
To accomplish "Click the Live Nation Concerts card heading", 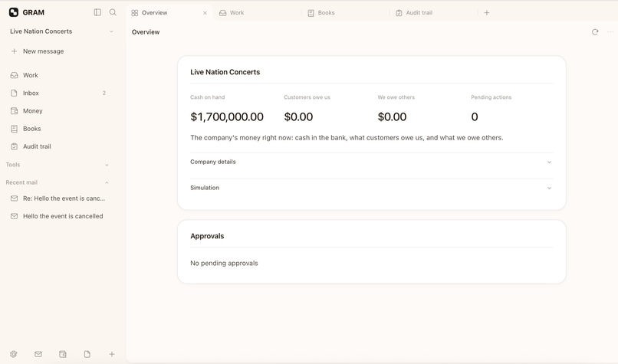I will (225, 72).
